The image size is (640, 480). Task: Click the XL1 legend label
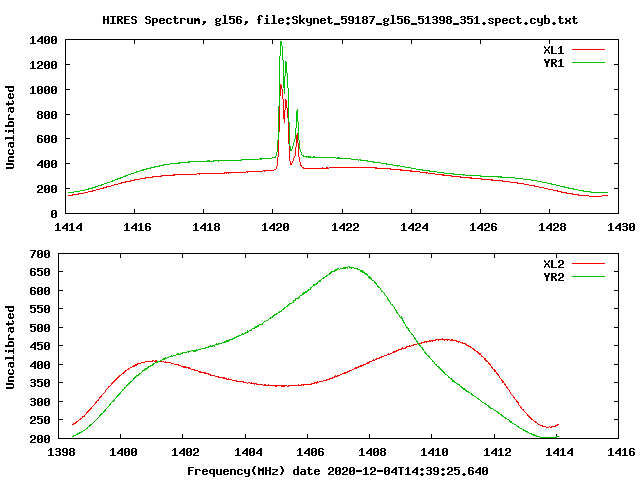(553, 50)
